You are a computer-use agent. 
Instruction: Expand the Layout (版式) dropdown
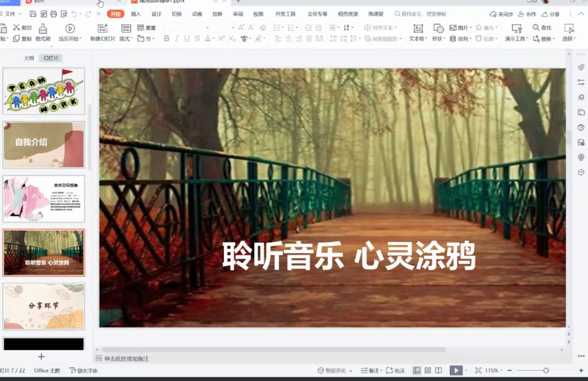click(x=126, y=39)
